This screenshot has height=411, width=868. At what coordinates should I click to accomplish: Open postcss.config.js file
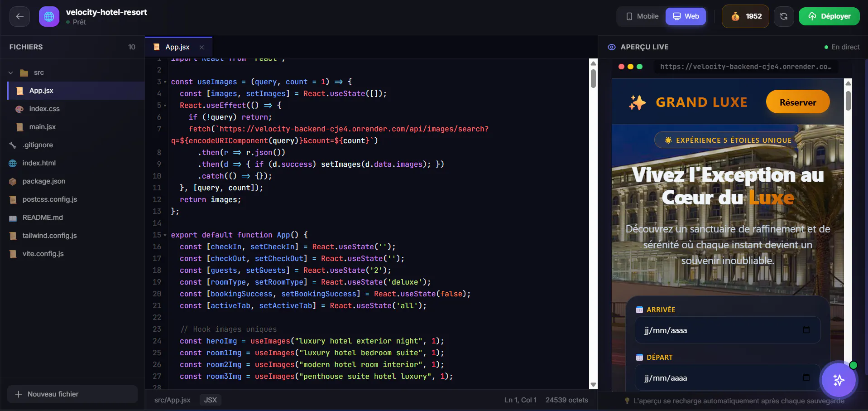(x=72, y=199)
